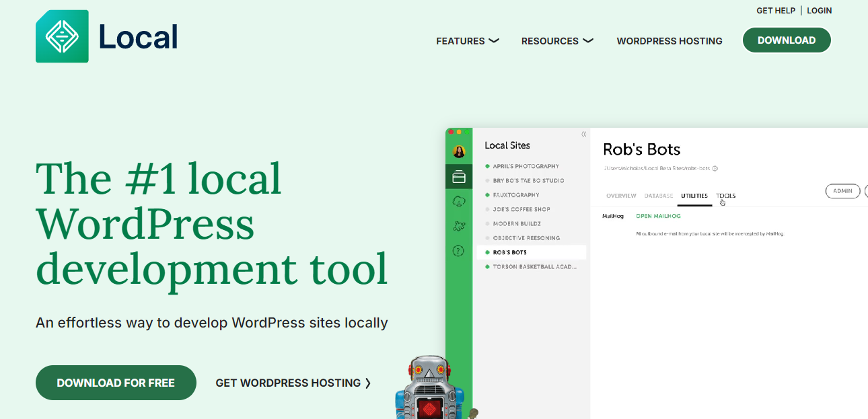Toggle the green status dot next to Fauxtography

point(486,194)
